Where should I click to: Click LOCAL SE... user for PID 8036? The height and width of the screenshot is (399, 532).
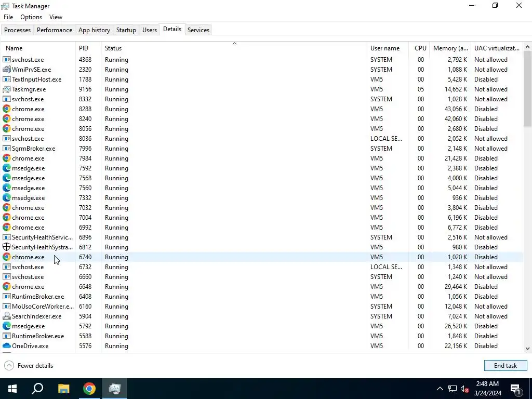tap(386, 138)
